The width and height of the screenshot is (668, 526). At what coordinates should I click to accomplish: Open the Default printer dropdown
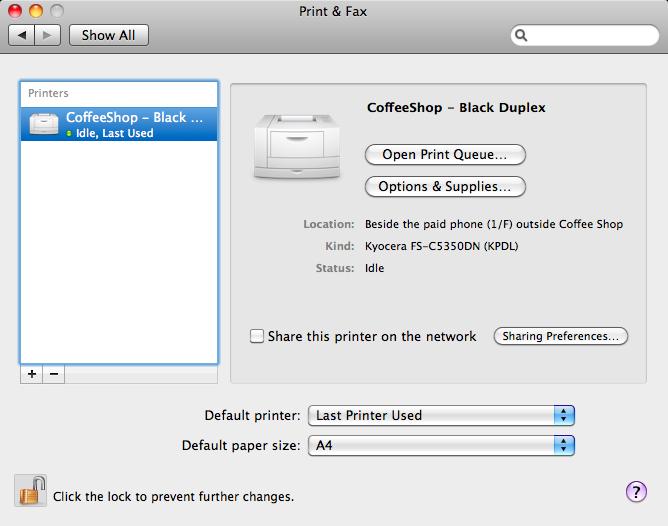pyautogui.click(x=440, y=415)
